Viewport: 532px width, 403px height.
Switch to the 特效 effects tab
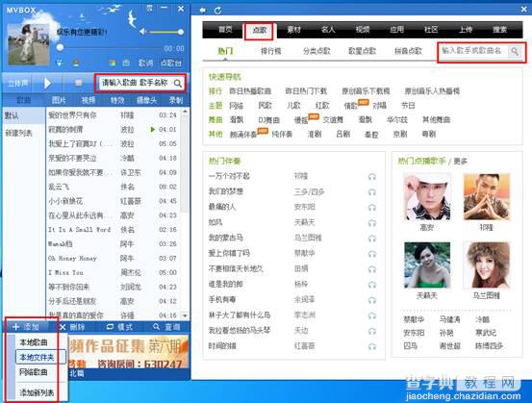117,100
